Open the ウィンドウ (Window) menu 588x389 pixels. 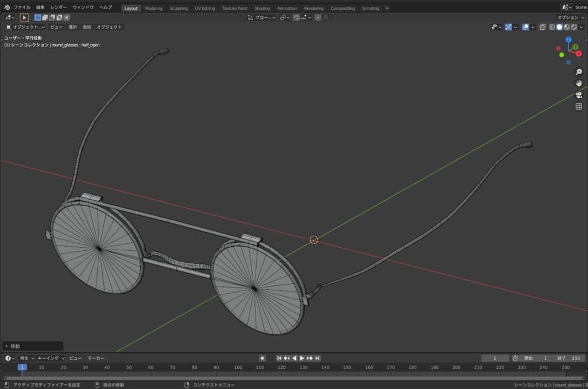tap(83, 7)
